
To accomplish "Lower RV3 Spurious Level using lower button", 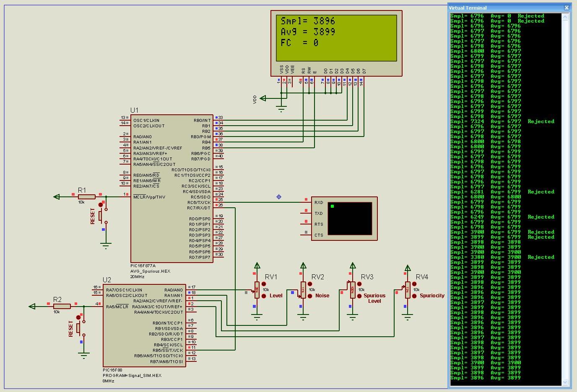I will (359, 296).
